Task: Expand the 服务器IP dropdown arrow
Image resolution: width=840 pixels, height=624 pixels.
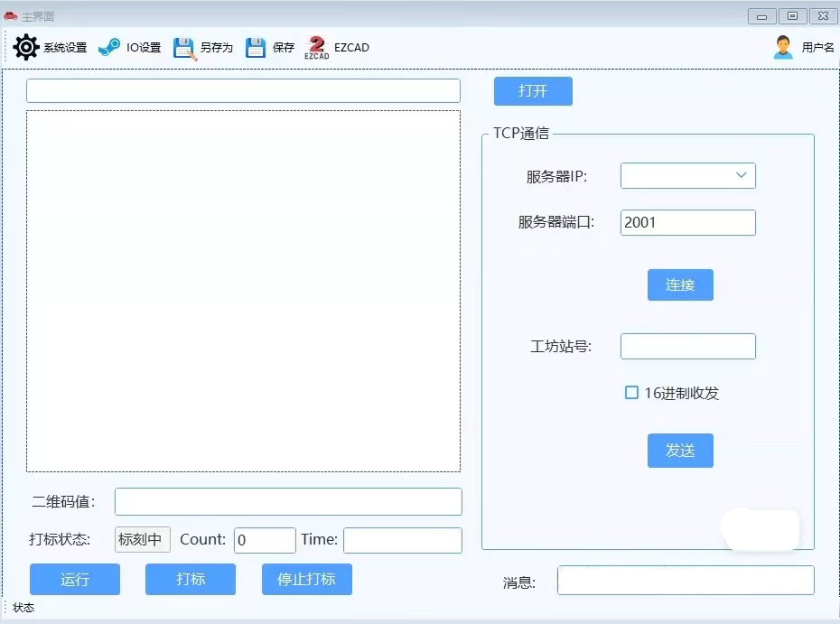Action: pos(741,175)
